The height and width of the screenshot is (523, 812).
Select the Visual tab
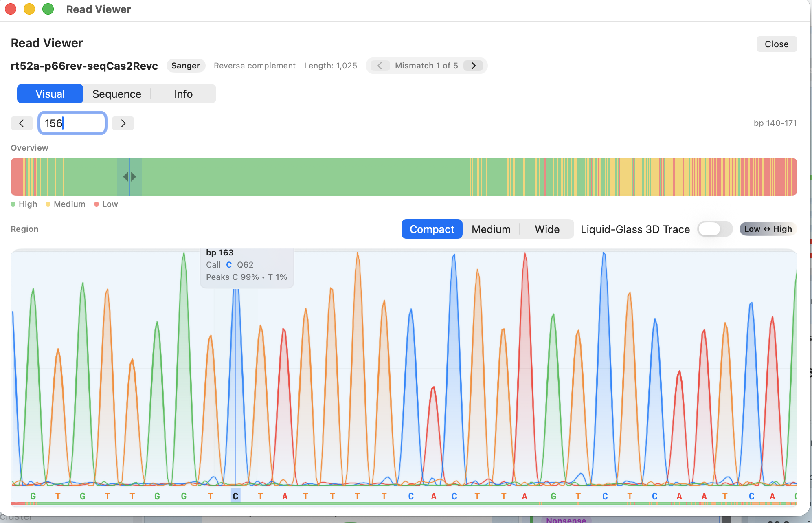(x=50, y=94)
